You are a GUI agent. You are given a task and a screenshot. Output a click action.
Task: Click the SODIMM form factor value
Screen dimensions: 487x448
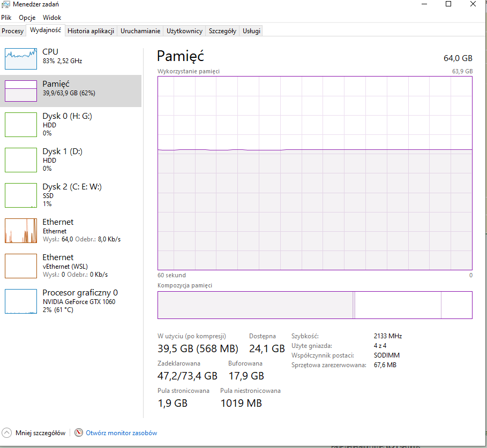[387, 355]
